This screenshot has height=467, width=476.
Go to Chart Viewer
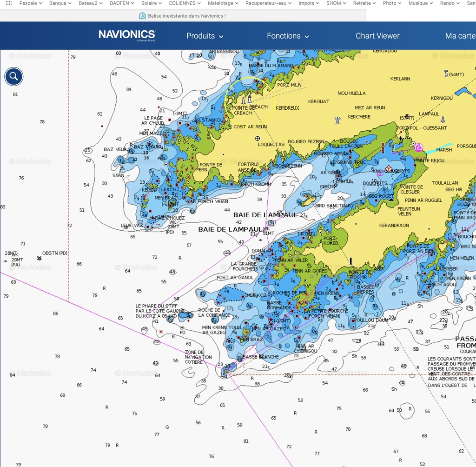pyautogui.click(x=377, y=36)
